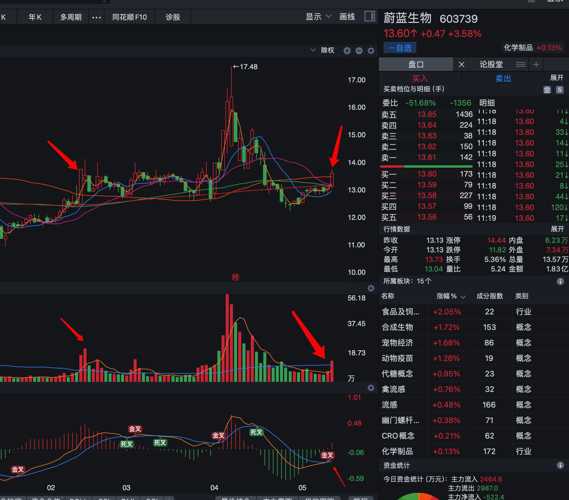Toggle the side panel layout icon

click(x=370, y=16)
